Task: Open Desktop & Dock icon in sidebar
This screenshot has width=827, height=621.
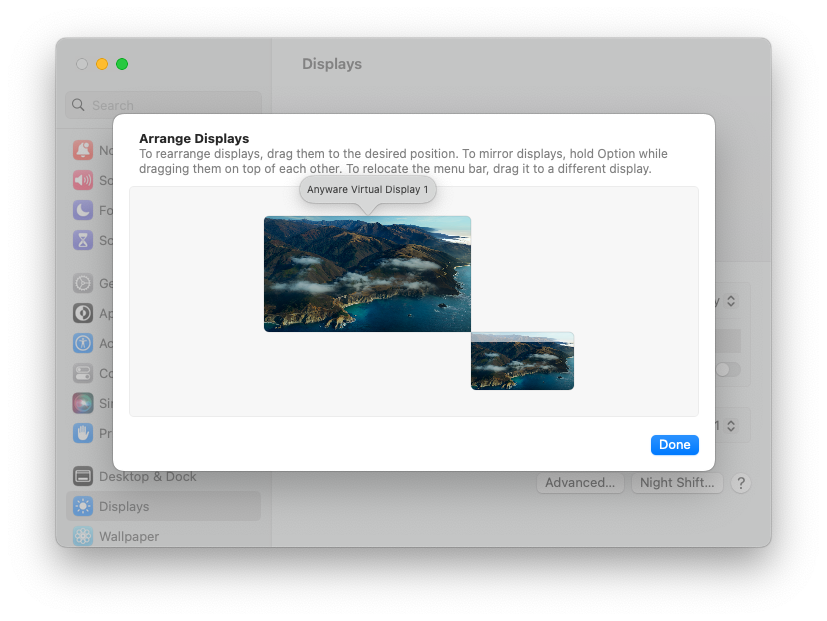Action: (x=83, y=476)
